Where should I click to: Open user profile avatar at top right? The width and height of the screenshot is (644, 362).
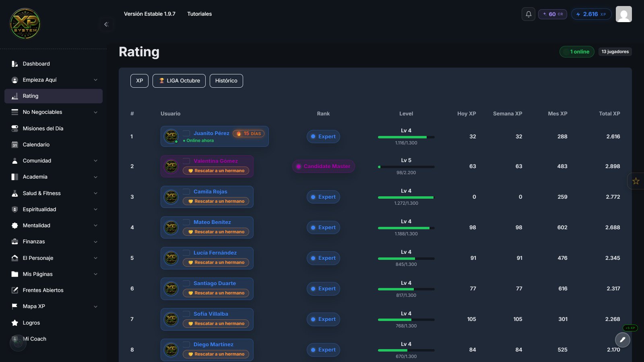[624, 14]
